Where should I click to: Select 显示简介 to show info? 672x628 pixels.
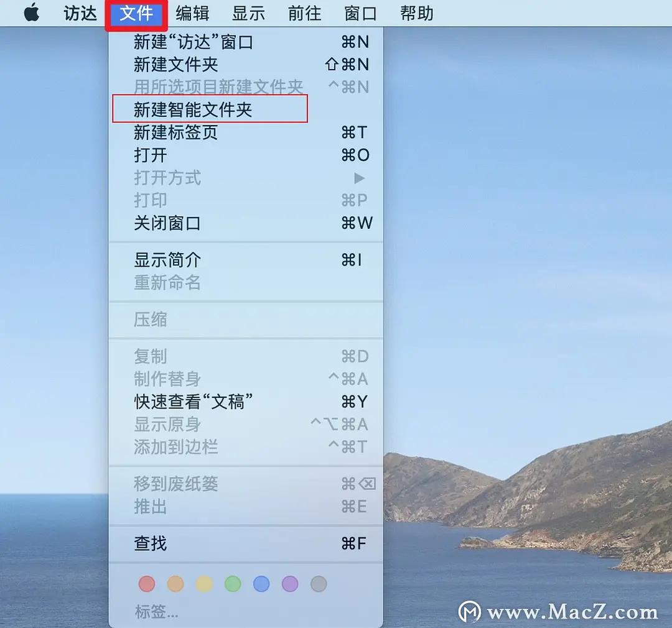(167, 261)
